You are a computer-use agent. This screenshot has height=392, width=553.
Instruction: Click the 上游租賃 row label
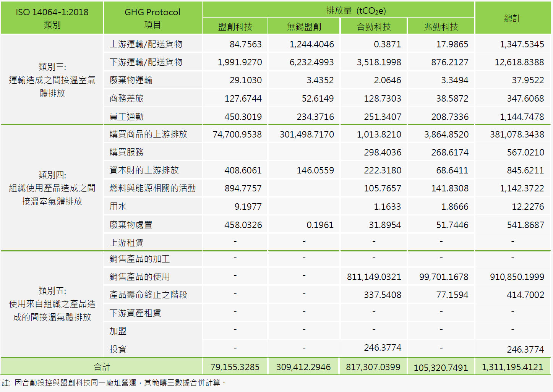point(126,243)
